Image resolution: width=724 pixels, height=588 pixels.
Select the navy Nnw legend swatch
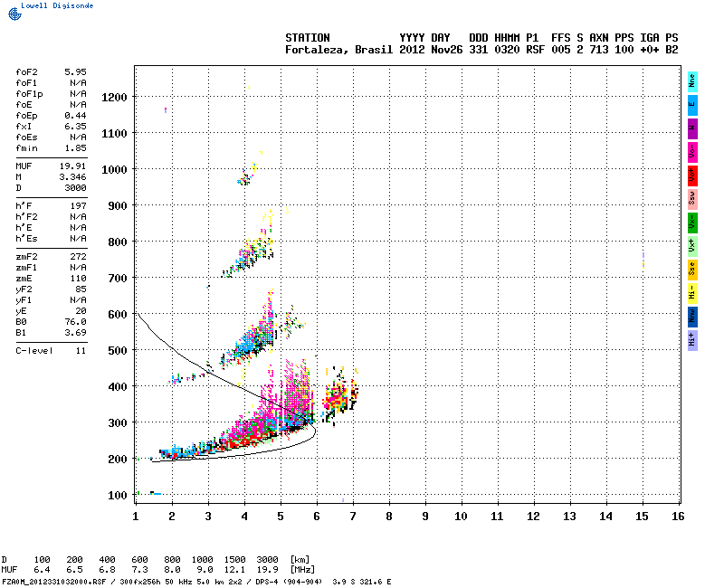tap(692, 318)
